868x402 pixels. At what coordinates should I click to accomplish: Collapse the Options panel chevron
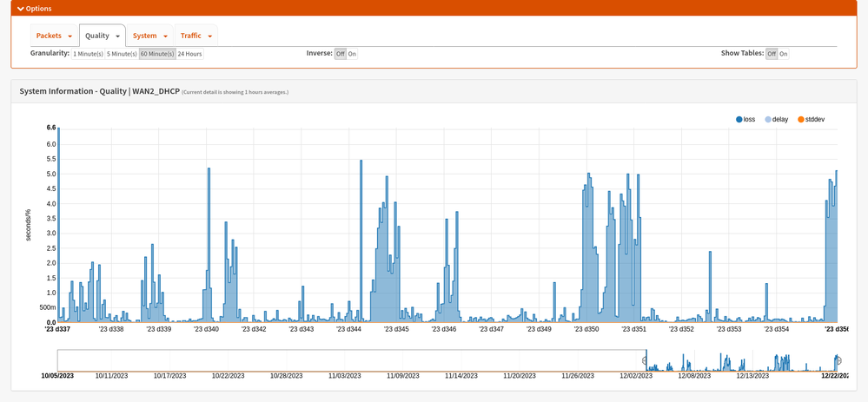pyautogui.click(x=21, y=9)
